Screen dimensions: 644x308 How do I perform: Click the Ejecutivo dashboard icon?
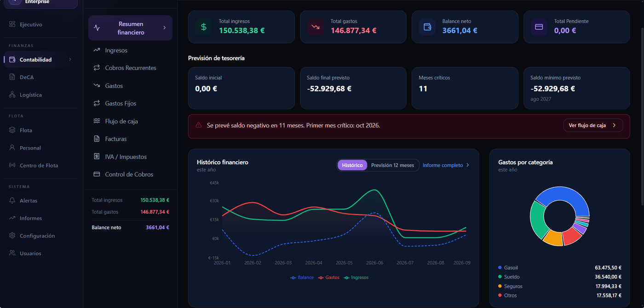(x=12, y=24)
